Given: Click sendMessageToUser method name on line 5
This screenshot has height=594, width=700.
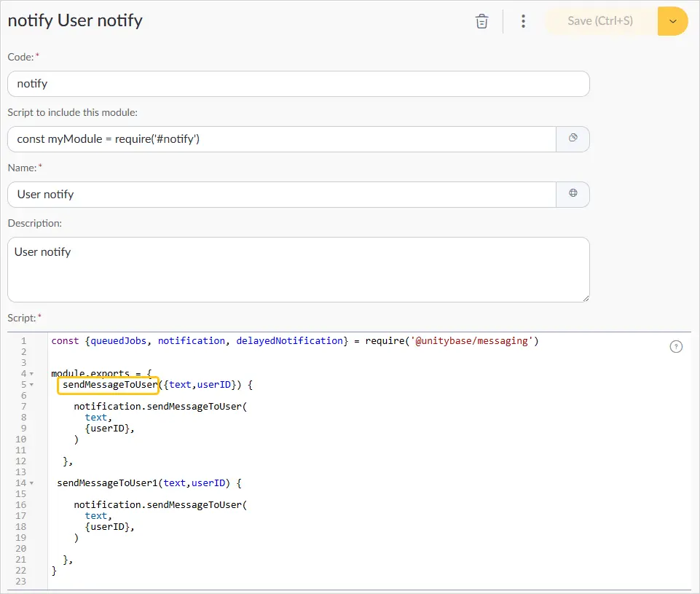Looking at the screenshot, I should [110, 385].
